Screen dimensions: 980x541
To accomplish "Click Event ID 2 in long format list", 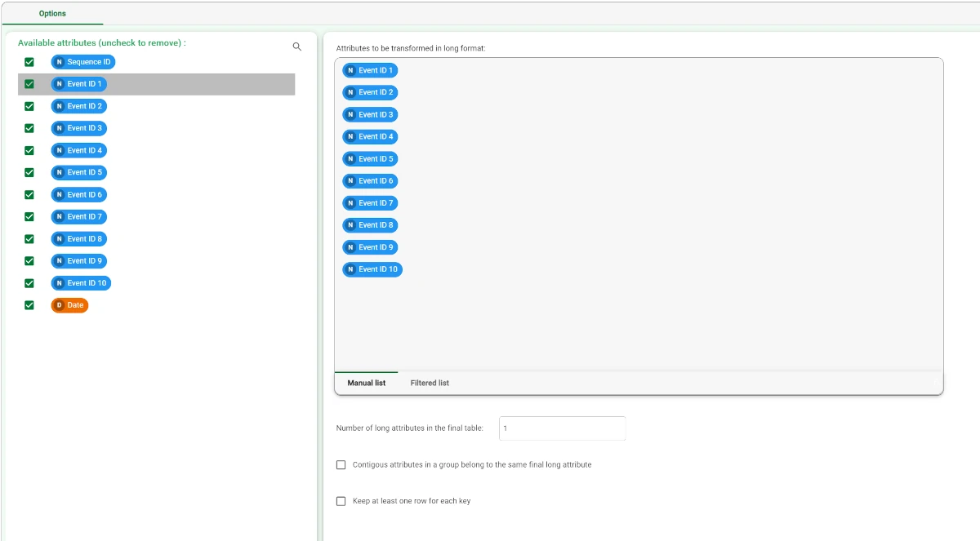I will click(370, 92).
